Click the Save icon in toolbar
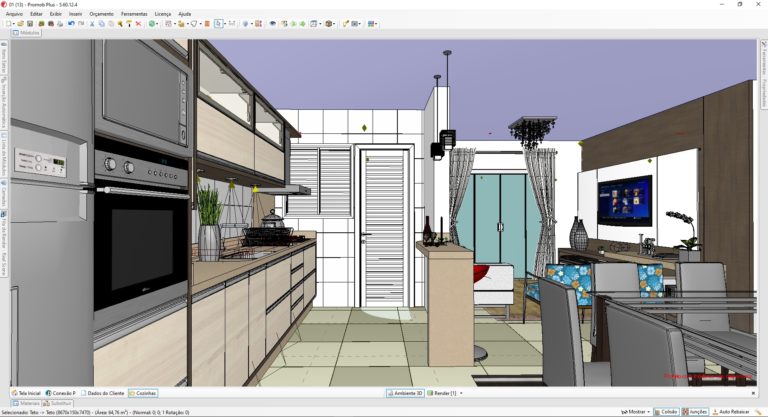Viewport: 768px width, 417px height. (x=30, y=23)
